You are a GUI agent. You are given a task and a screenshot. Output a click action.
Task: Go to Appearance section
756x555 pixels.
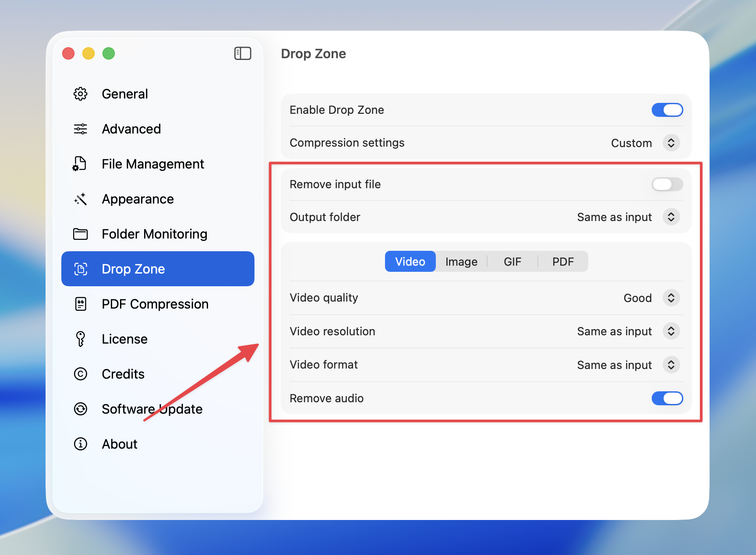(158, 199)
